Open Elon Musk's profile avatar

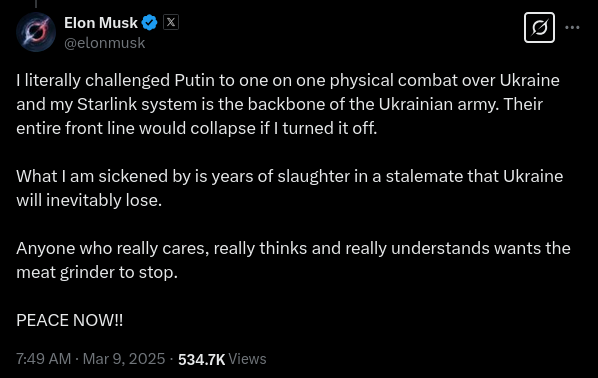pos(36,32)
